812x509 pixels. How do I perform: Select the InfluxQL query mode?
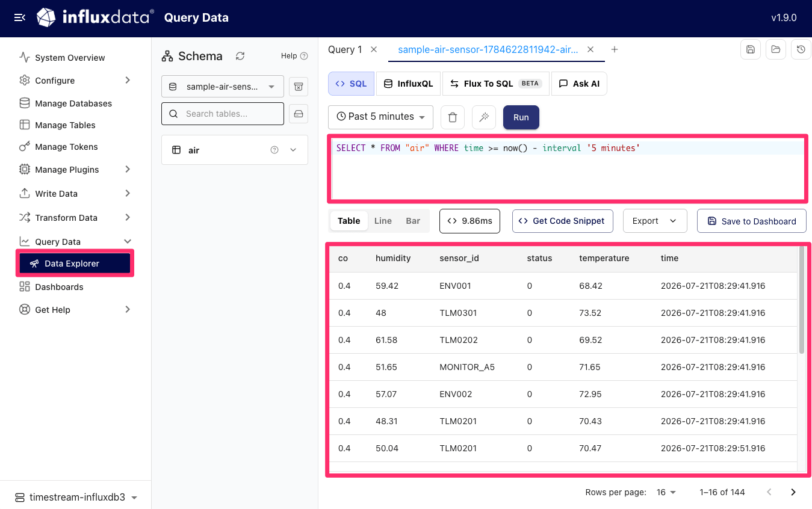(x=409, y=84)
